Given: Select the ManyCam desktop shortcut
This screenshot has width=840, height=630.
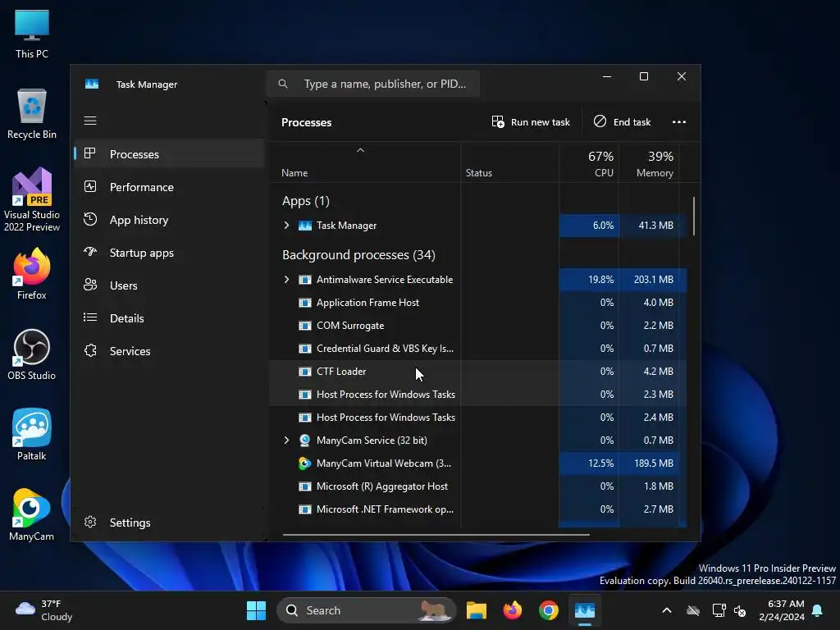Looking at the screenshot, I should tap(32, 515).
